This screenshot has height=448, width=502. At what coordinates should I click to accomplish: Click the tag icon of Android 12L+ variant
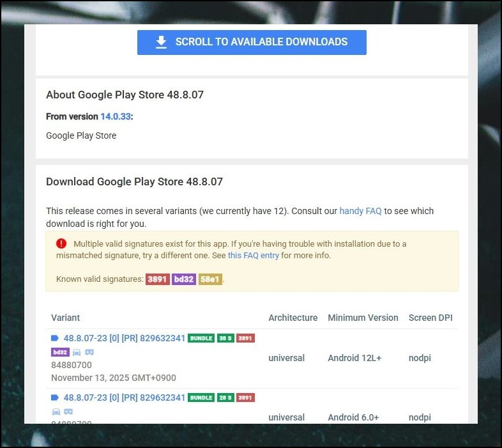click(55, 338)
